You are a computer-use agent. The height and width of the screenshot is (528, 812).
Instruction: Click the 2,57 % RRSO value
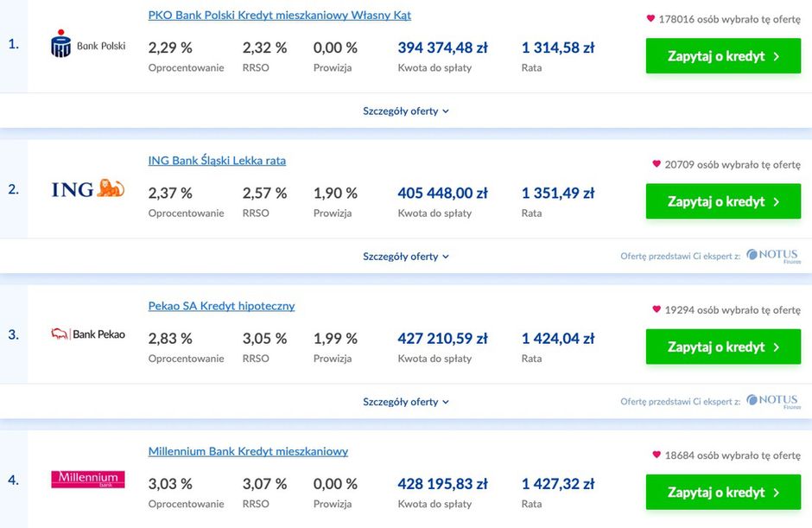264,194
